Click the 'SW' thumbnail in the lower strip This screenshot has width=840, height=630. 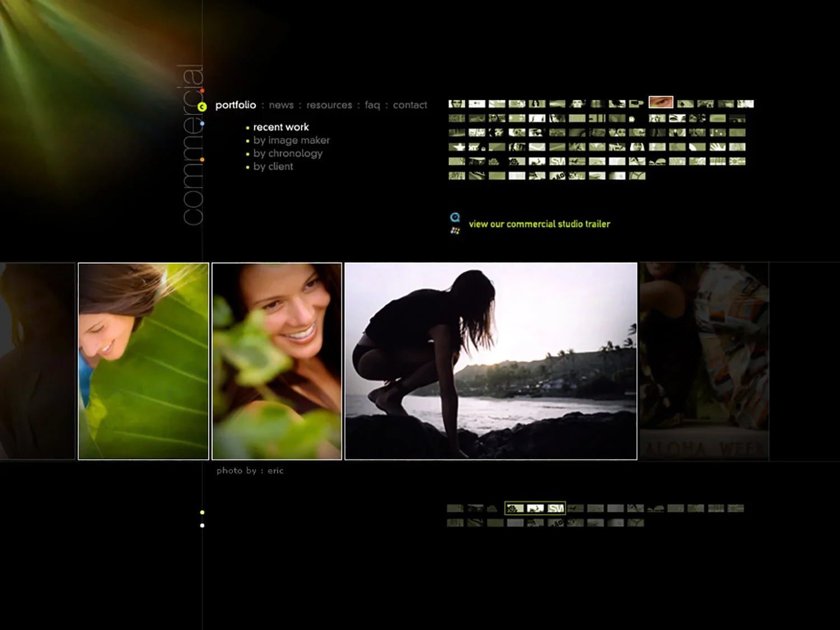pyautogui.click(x=556, y=508)
